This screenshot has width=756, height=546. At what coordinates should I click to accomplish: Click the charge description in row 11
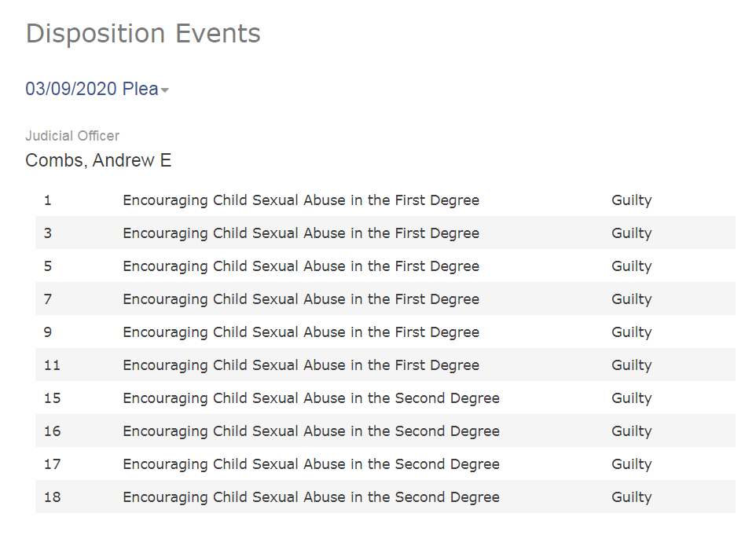point(301,365)
